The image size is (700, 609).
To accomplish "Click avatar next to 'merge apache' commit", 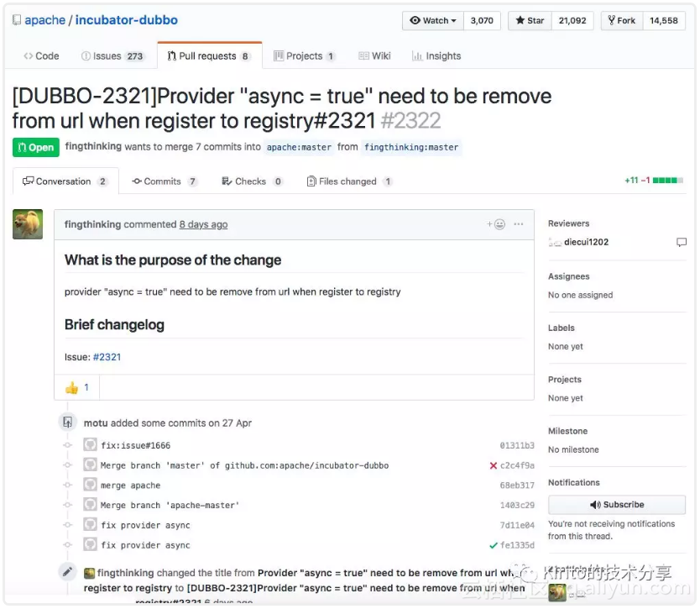I will coord(90,485).
